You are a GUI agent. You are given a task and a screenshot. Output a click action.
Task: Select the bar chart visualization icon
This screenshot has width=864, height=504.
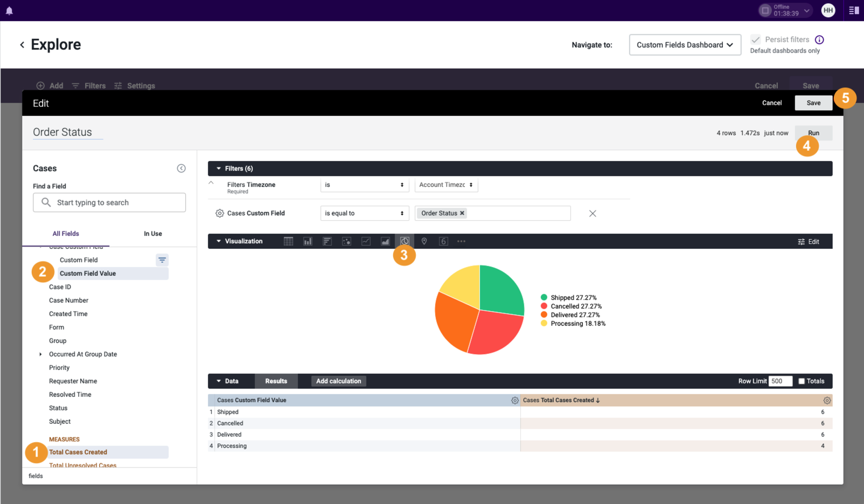[x=327, y=241]
